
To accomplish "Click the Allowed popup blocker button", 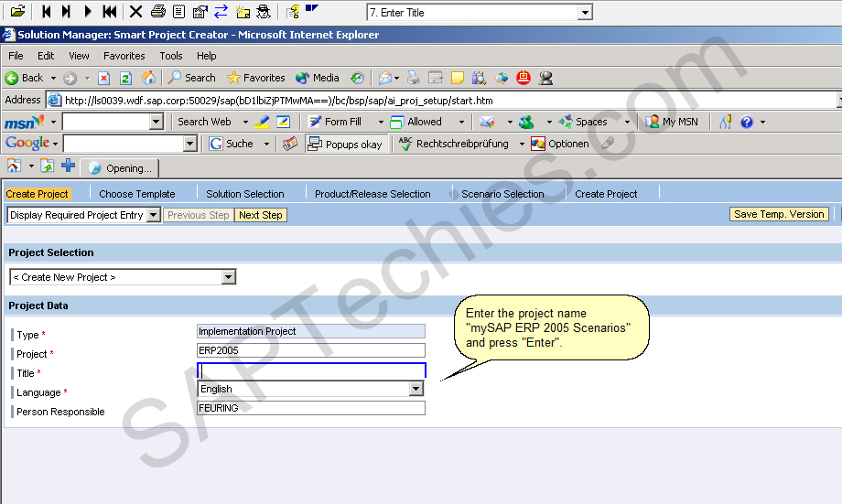I will pyautogui.click(x=416, y=122).
